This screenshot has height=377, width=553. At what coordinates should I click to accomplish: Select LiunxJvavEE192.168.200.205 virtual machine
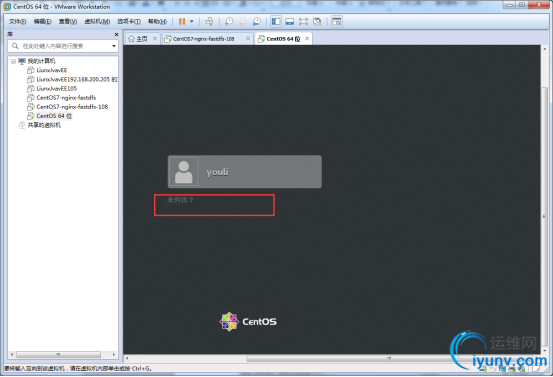tap(77, 79)
